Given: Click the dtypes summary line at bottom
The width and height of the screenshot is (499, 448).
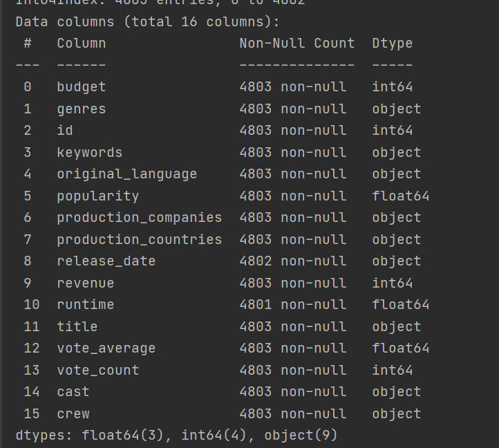Looking at the screenshot, I should tap(176, 436).
